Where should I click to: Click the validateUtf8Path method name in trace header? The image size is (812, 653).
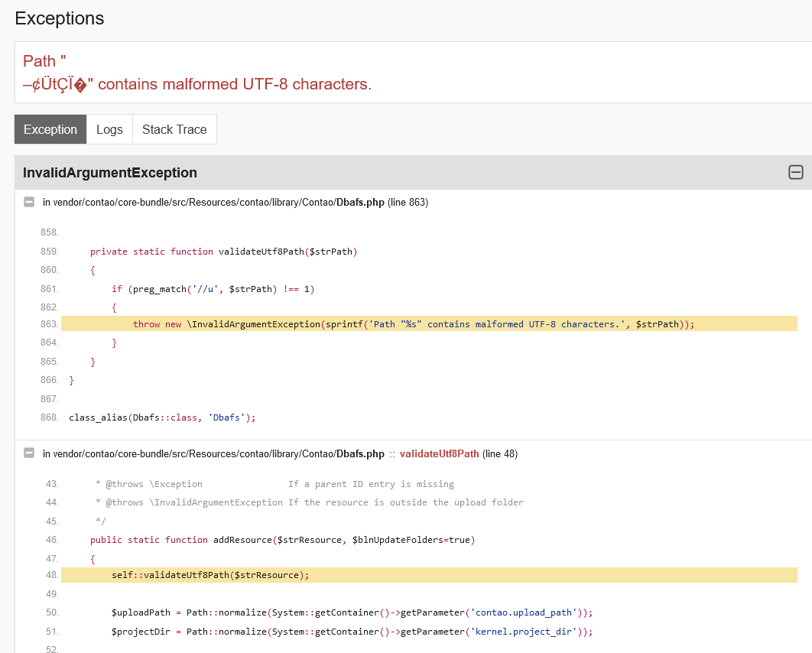click(439, 453)
